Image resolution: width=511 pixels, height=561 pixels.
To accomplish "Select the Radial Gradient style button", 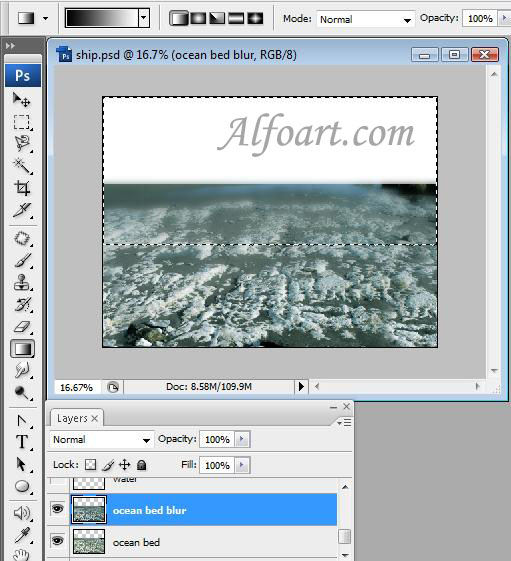I will tap(198, 18).
